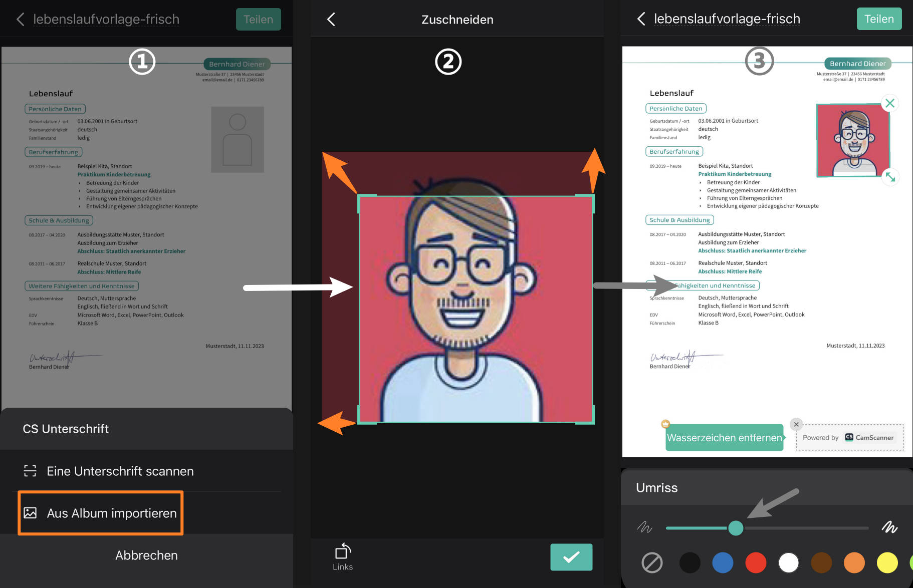Pick the brown outline color swatch

click(821, 562)
